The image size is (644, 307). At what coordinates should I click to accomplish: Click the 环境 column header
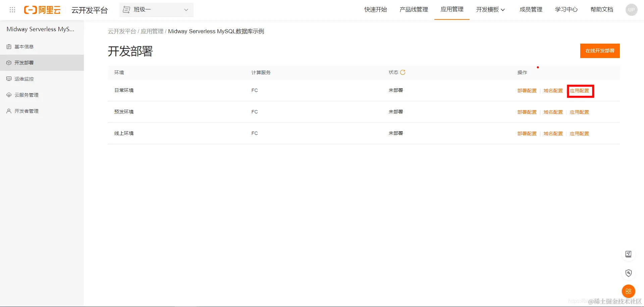point(119,72)
